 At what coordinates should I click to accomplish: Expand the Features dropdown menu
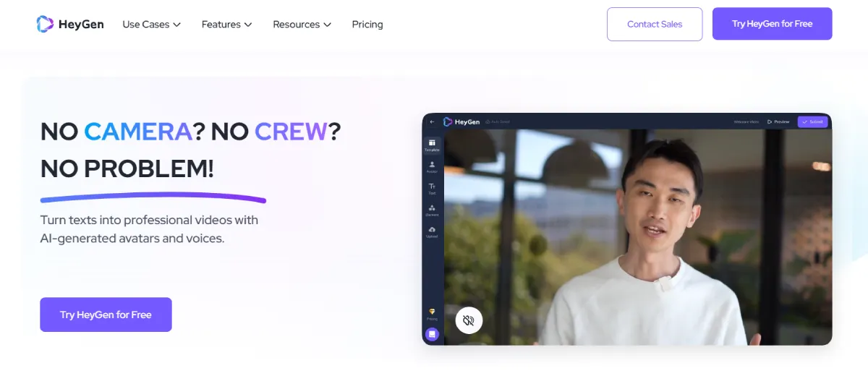click(x=226, y=25)
